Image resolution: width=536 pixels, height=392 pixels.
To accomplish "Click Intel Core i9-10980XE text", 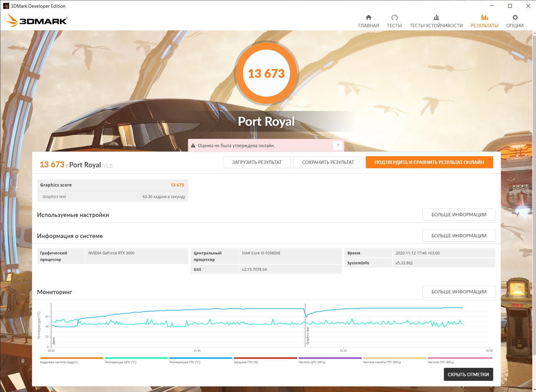I will (x=261, y=253).
